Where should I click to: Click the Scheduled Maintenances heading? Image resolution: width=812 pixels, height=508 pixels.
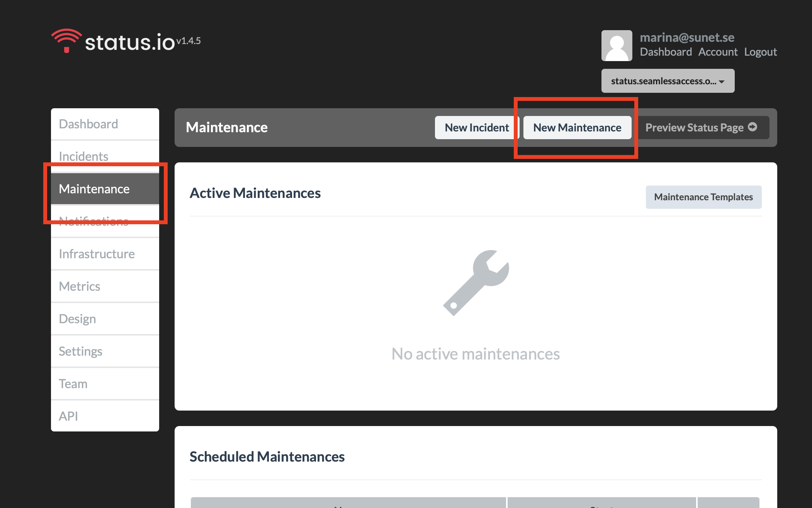[x=267, y=457]
